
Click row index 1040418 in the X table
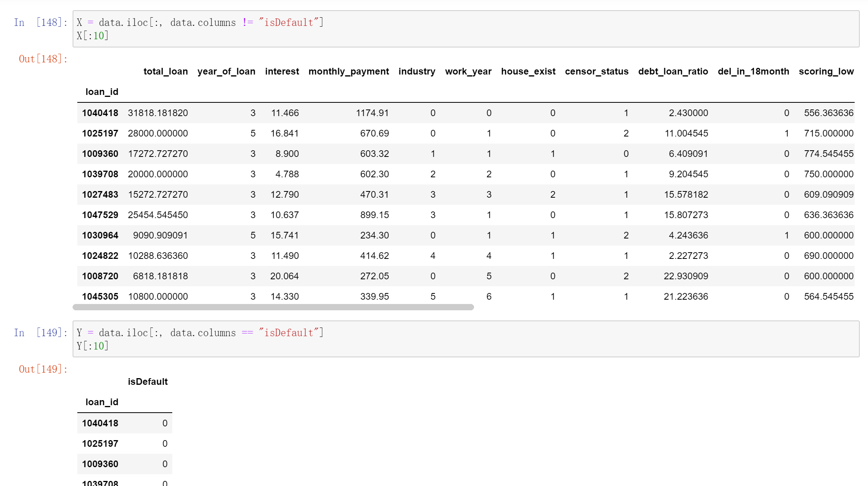coord(100,113)
